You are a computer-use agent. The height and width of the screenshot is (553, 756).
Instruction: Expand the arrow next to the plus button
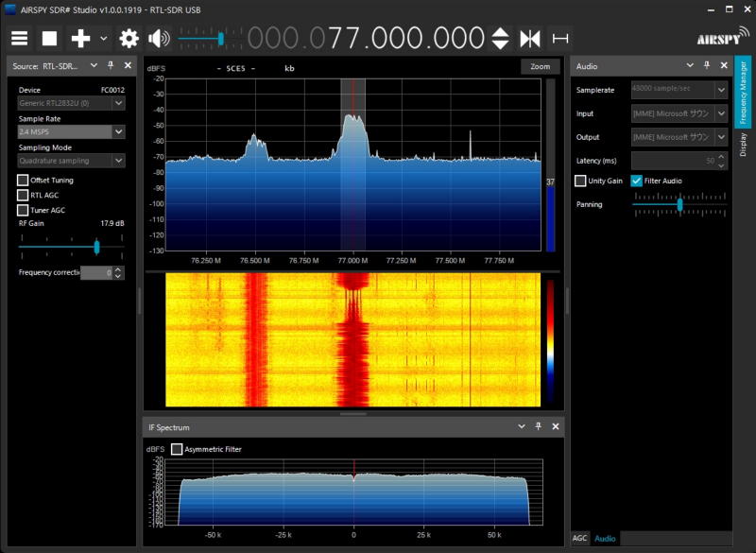(x=104, y=38)
